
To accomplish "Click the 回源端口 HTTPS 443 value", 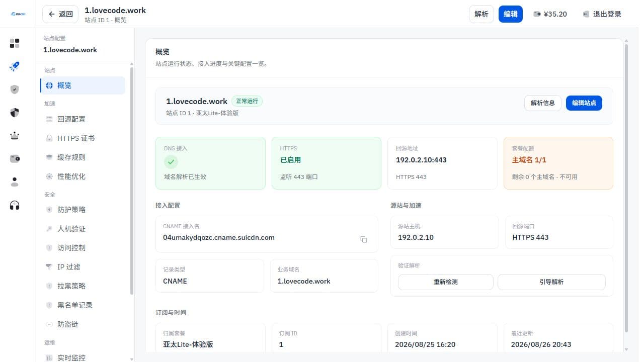I will 530,237.
